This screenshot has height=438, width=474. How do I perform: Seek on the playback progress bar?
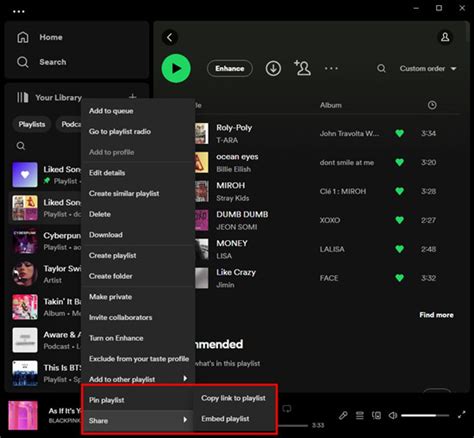coord(293,425)
